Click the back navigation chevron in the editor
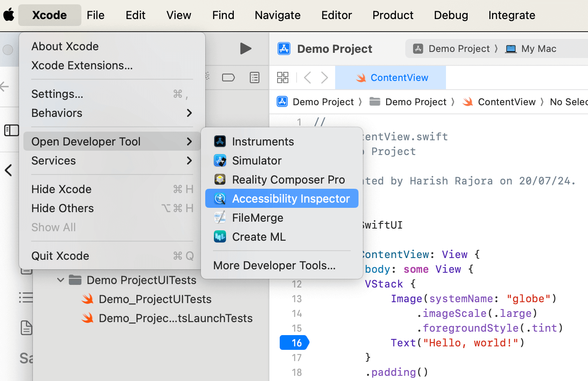The width and height of the screenshot is (588, 381). [307, 77]
